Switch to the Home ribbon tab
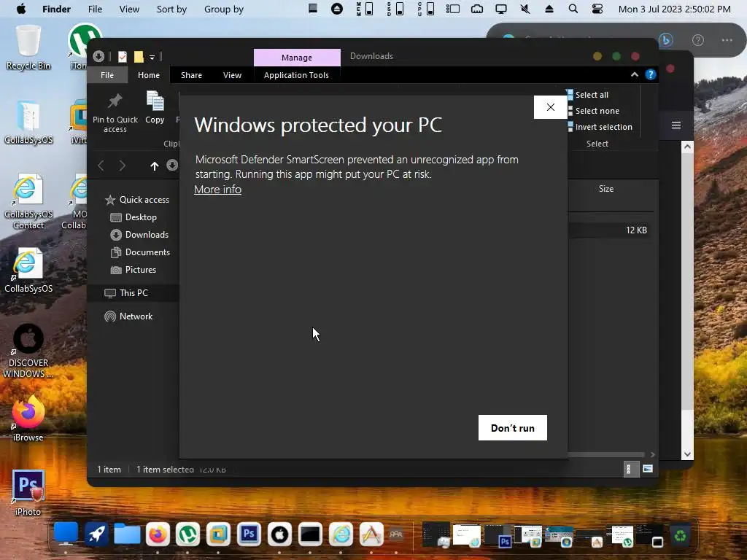747x560 pixels. click(149, 75)
